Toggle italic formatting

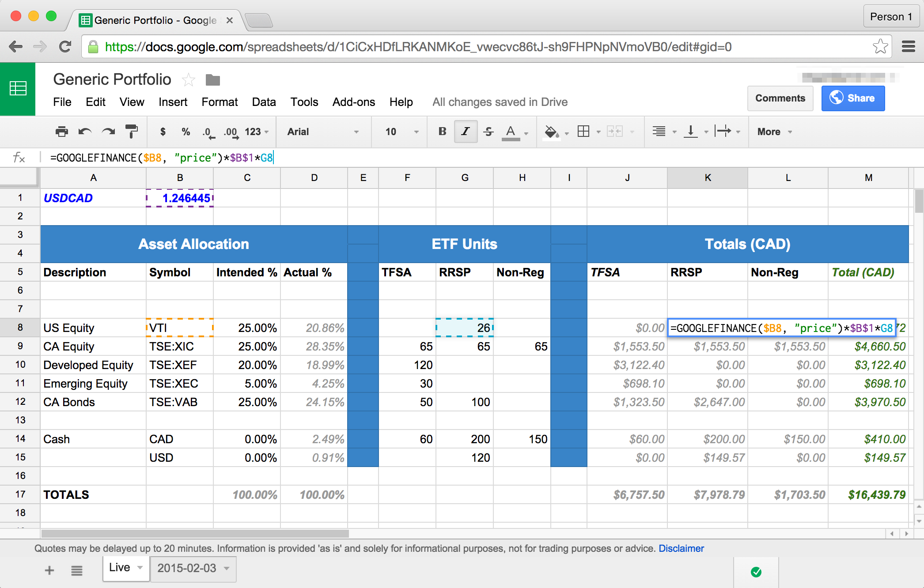click(x=466, y=132)
